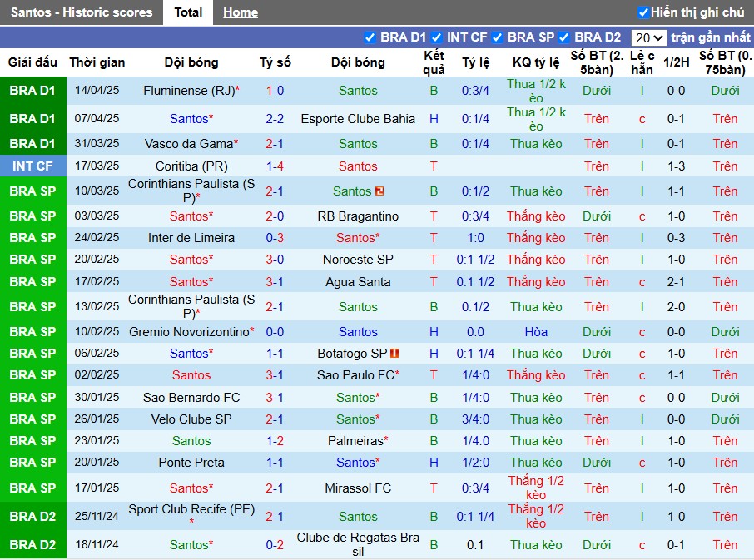Click the KQ tỷ lệ column header
754x560 pixels.
tap(536, 62)
